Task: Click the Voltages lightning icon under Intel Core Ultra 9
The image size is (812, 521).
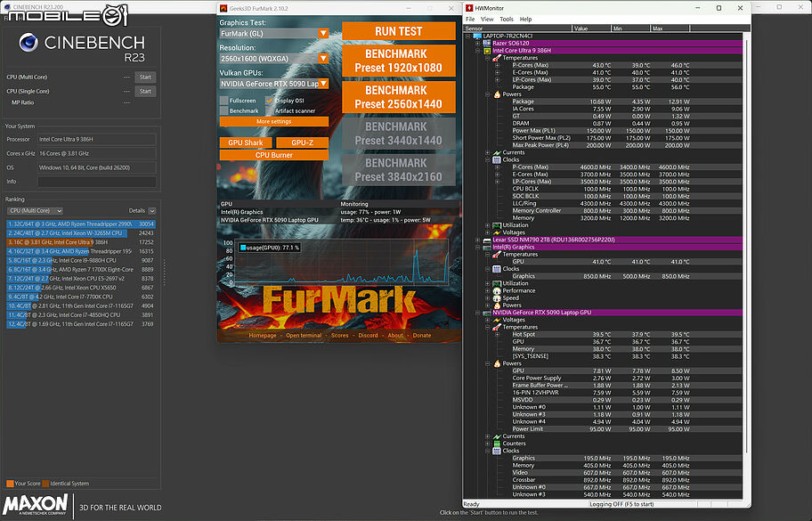Action: (497, 232)
